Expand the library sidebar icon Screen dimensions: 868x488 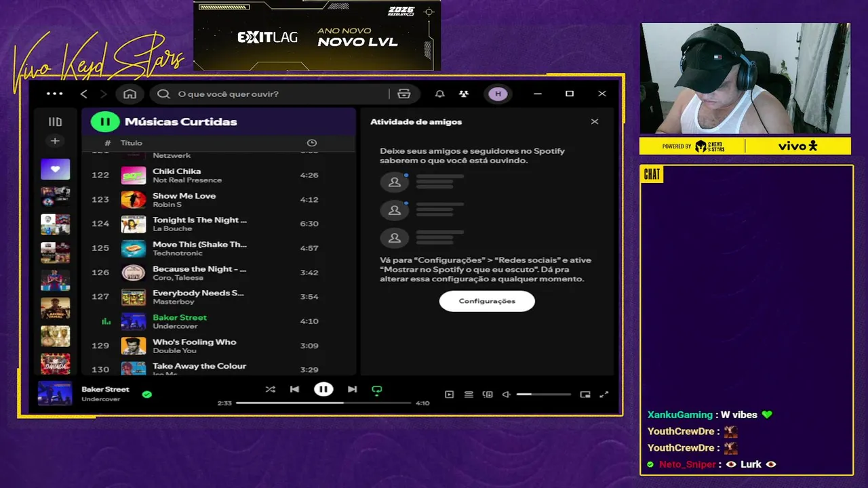click(x=55, y=122)
